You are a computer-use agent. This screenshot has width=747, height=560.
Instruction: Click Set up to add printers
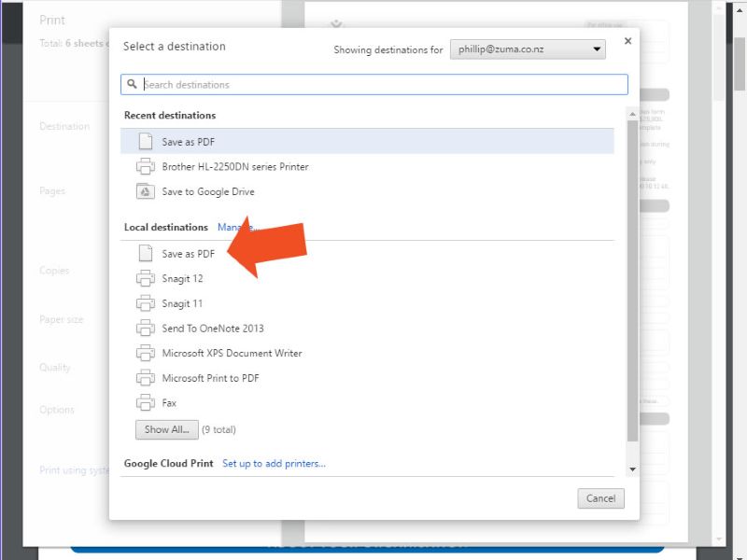pos(274,463)
